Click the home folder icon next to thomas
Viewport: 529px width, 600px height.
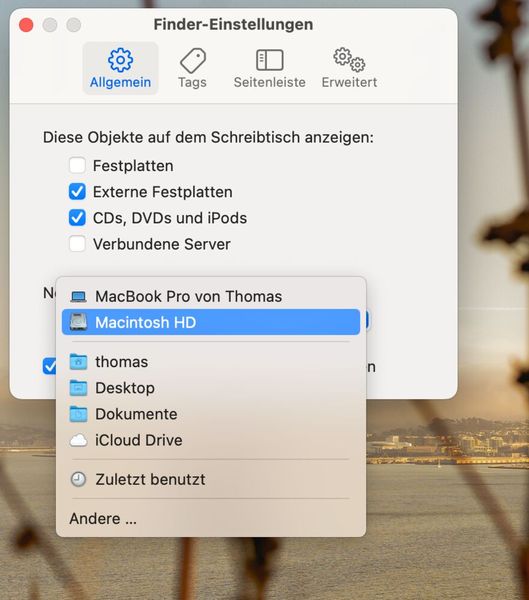point(78,362)
